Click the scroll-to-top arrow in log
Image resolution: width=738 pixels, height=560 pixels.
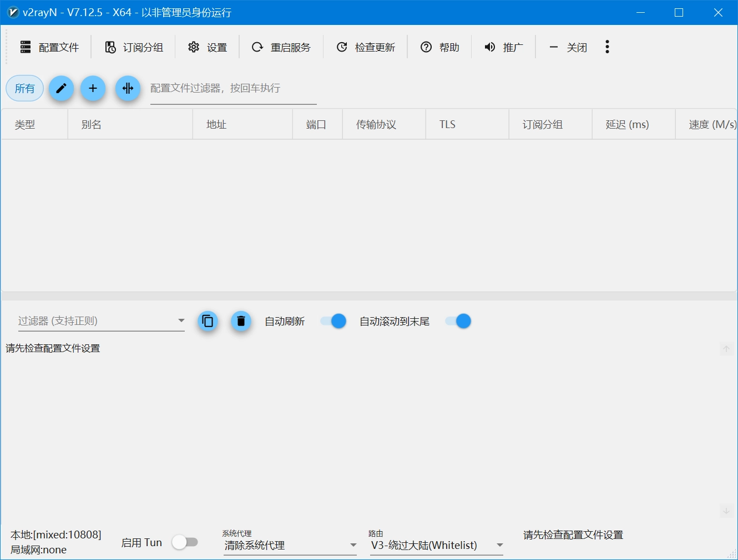[726, 349]
